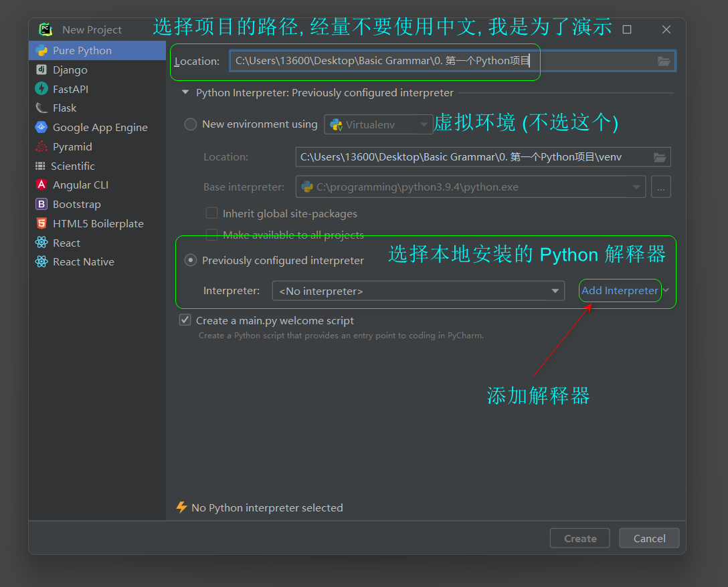Enable Make available to all projects
Image resolution: width=728 pixels, height=587 pixels.
pyautogui.click(x=211, y=235)
